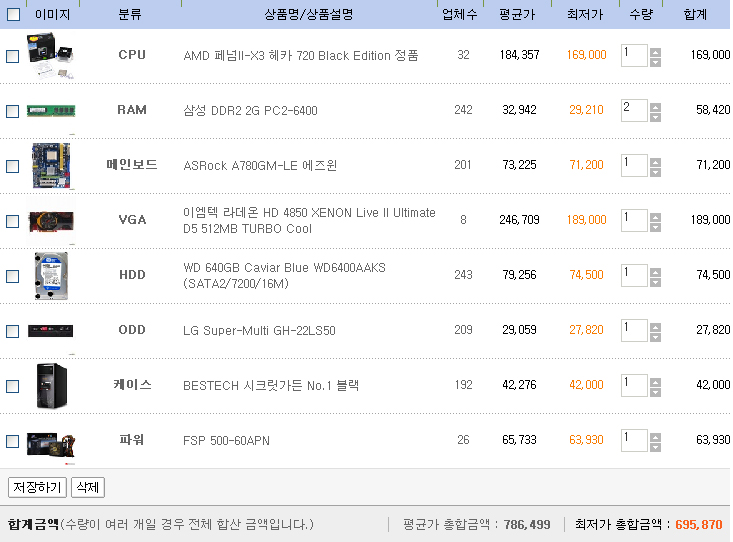Increase 메인보드 quantity with up arrow
This screenshot has width=733, height=542.
point(655,162)
